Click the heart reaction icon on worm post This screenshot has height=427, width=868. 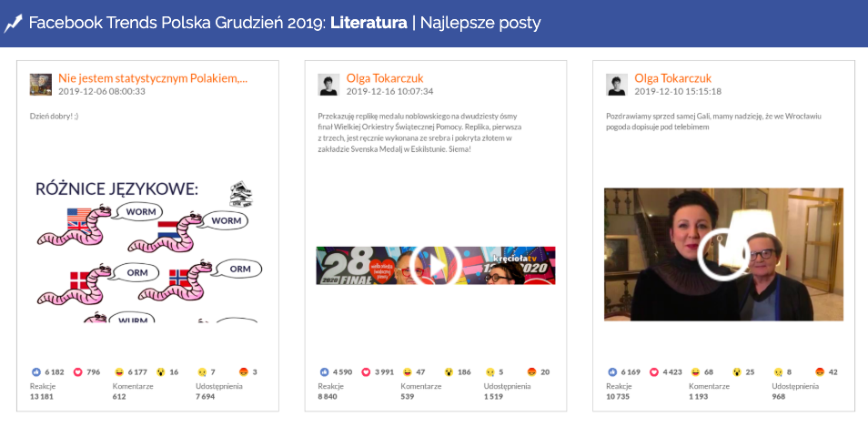pos(78,372)
